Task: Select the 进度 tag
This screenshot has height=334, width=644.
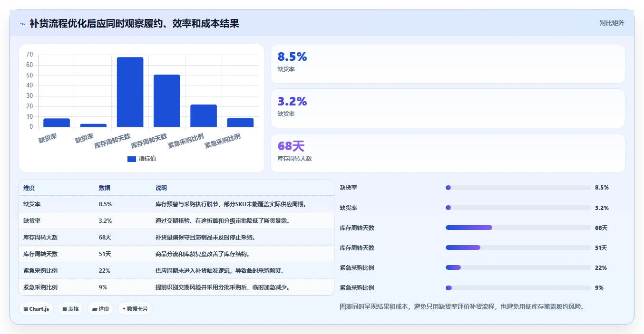Action: pyautogui.click(x=100, y=309)
